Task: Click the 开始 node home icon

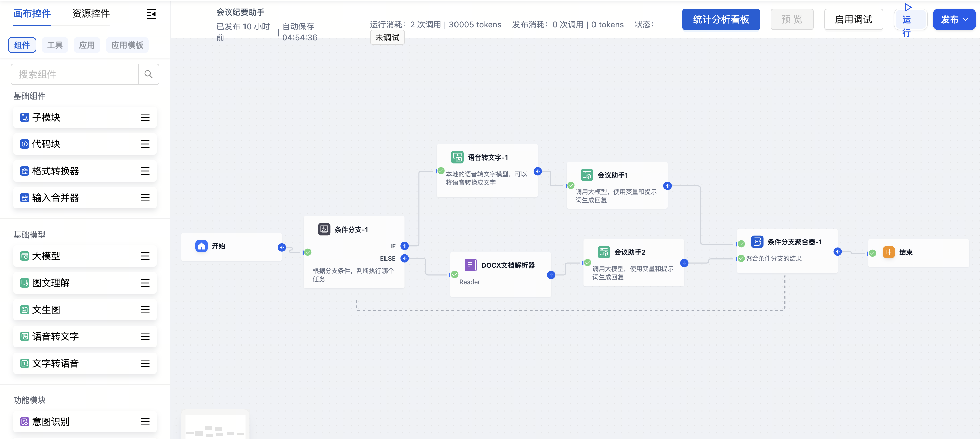Action: 201,246
